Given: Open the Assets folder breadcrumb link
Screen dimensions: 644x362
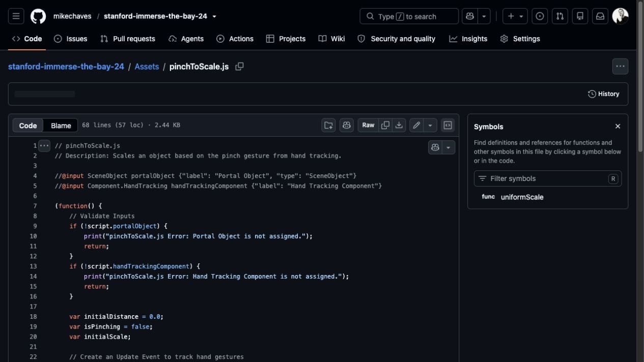Looking at the screenshot, I should 147,67.
